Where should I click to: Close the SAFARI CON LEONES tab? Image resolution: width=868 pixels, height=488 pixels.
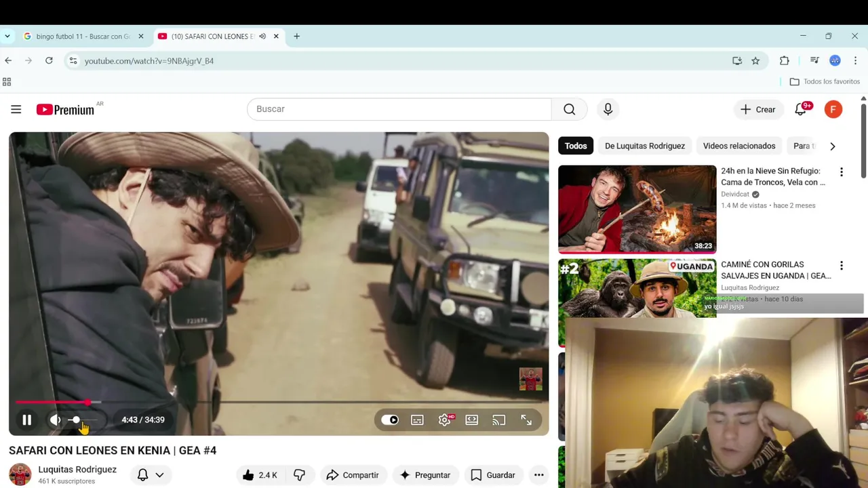(x=276, y=36)
